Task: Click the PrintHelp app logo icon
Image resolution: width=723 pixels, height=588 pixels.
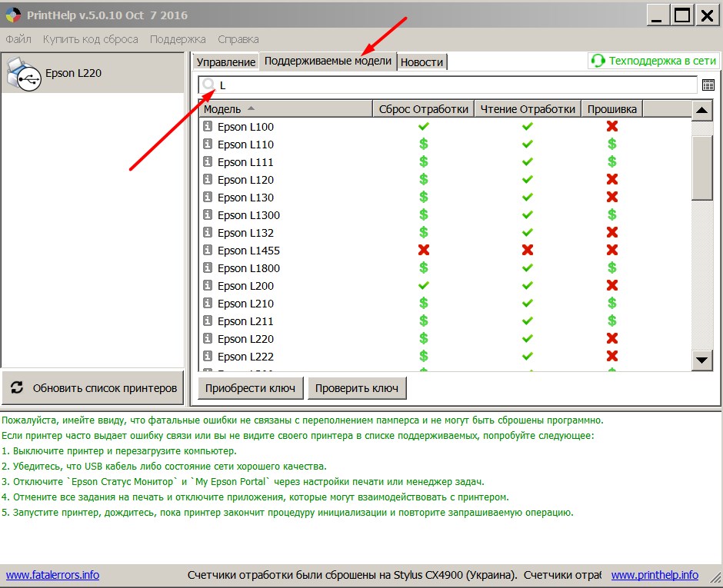Action: click(13, 15)
